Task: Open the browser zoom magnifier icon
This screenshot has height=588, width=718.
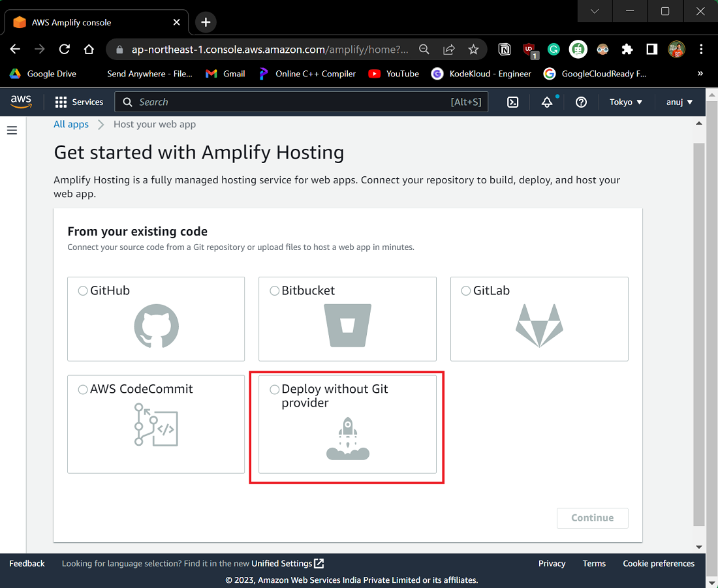Action: [x=424, y=50]
